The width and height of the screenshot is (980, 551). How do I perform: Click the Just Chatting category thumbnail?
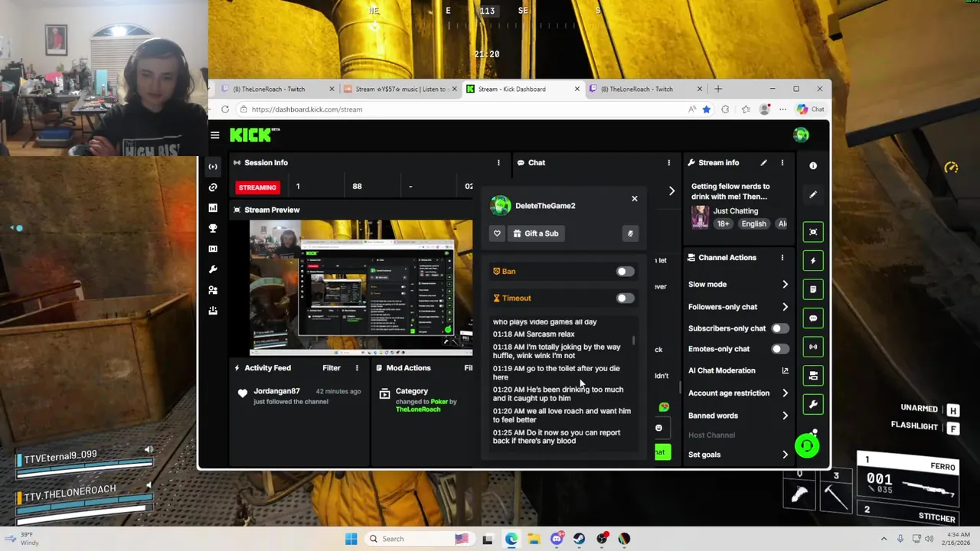(x=700, y=217)
